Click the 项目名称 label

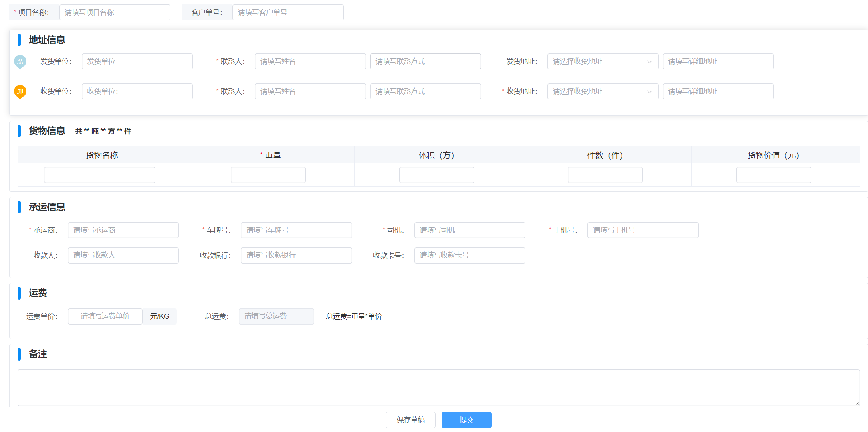coord(33,12)
